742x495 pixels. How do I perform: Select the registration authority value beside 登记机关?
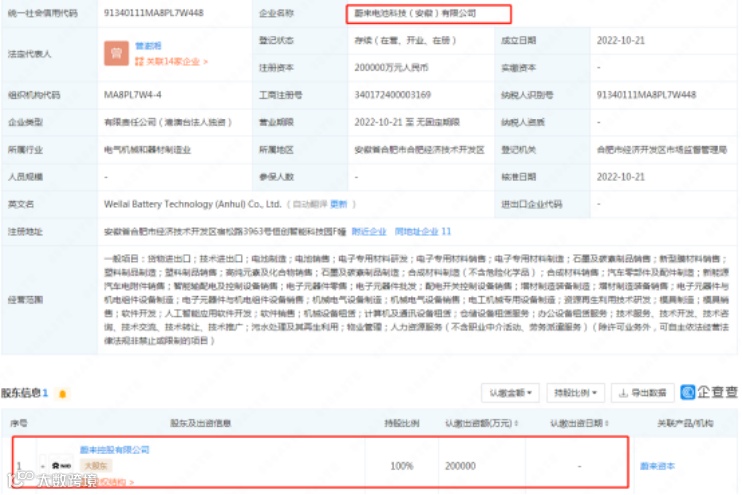pyautogui.click(x=662, y=150)
